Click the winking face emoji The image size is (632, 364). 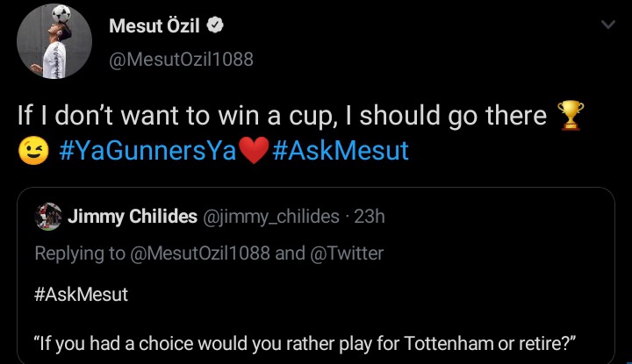point(33,151)
